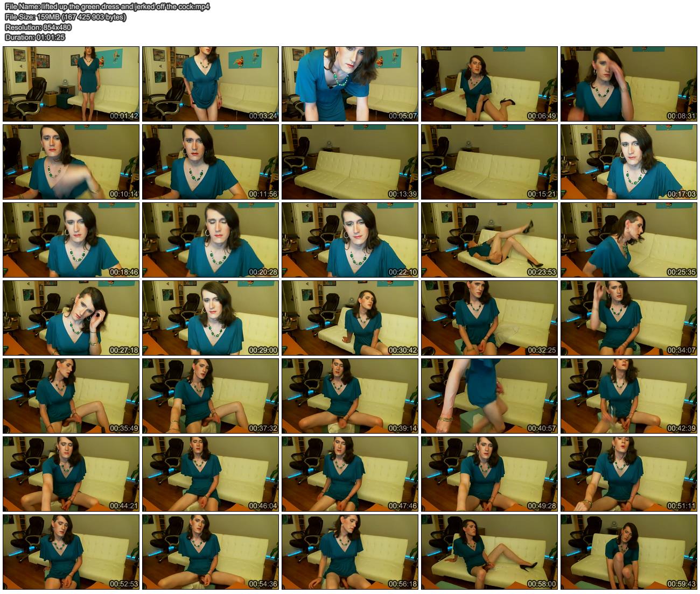The height and width of the screenshot is (594, 700).
Task: Select the thumbnail at 00:29:00
Action: (210, 317)
